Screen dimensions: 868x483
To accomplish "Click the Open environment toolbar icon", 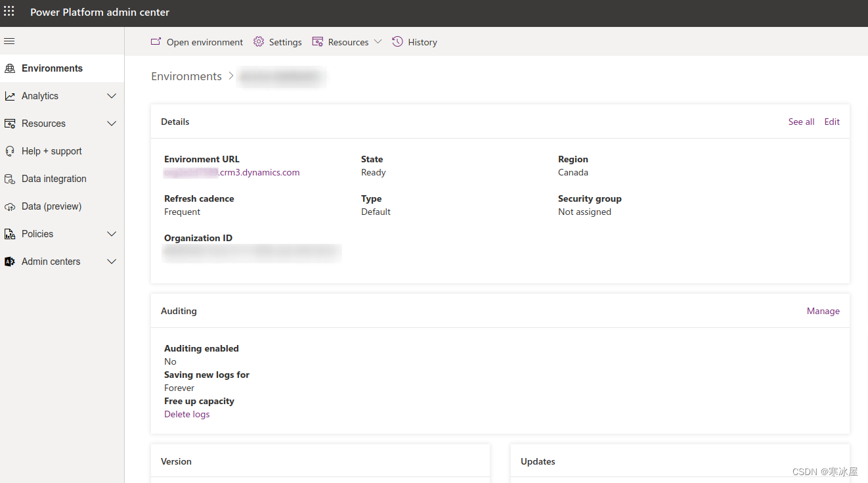I will coord(156,41).
